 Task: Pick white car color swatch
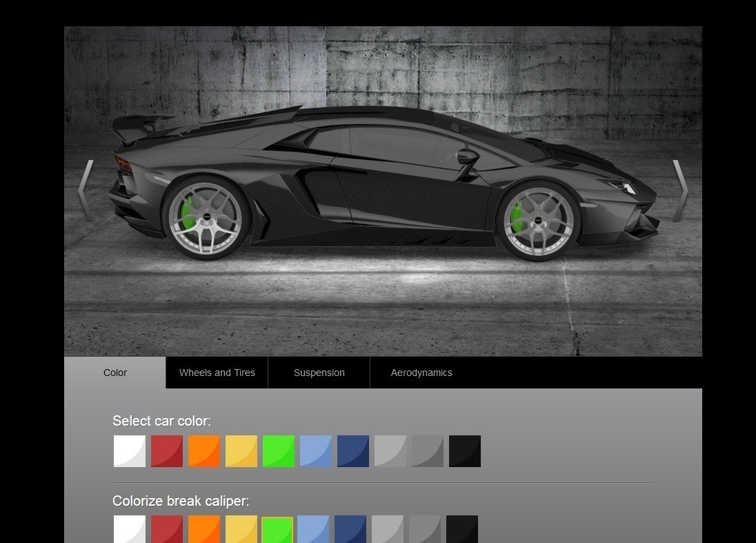pyautogui.click(x=129, y=451)
